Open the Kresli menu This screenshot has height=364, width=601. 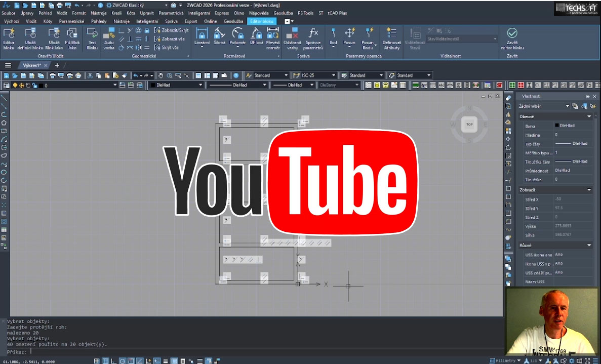click(x=116, y=13)
